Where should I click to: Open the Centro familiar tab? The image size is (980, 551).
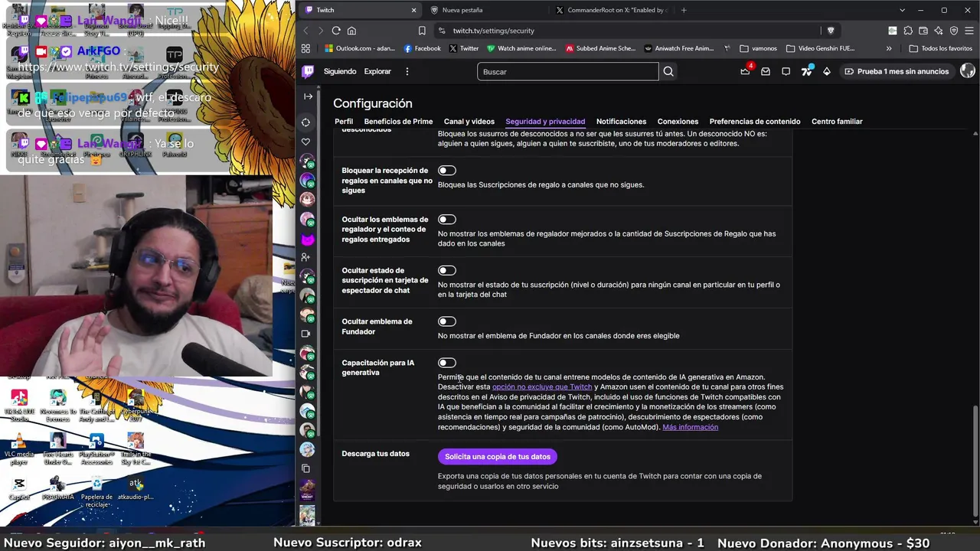pyautogui.click(x=837, y=121)
